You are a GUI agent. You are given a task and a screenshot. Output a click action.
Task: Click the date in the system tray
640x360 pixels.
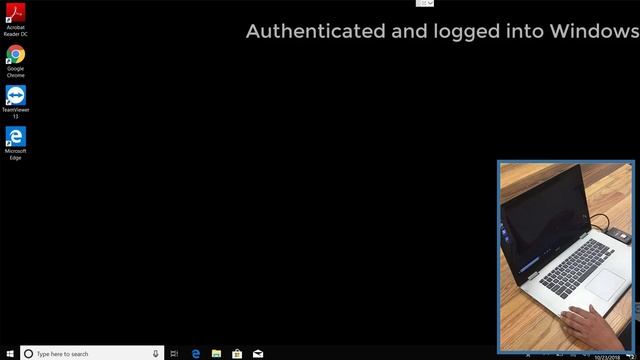pyautogui.click(x=607, y=357)
